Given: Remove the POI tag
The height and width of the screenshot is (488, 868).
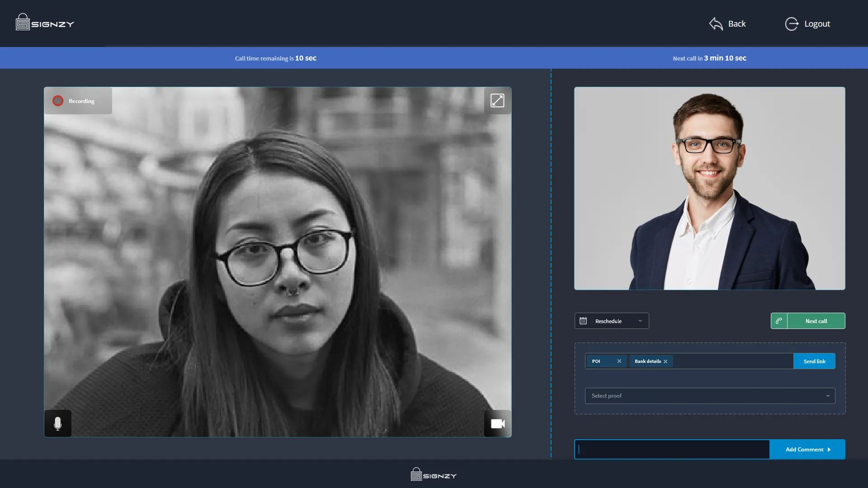Looking at the screenshot, I should [619, 361].
